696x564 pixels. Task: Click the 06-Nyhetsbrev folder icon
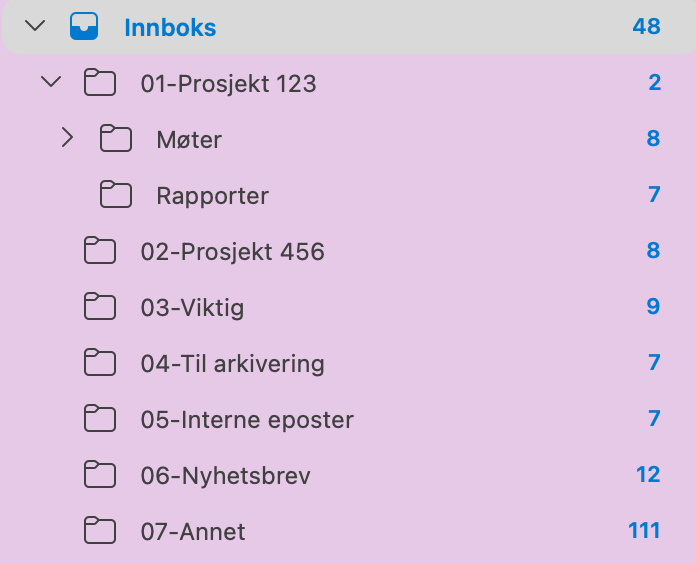click(x=100, y=475)
